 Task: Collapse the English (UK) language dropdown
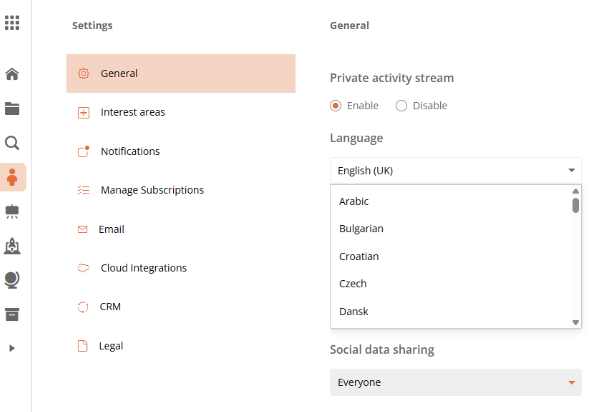pos(456,171)
